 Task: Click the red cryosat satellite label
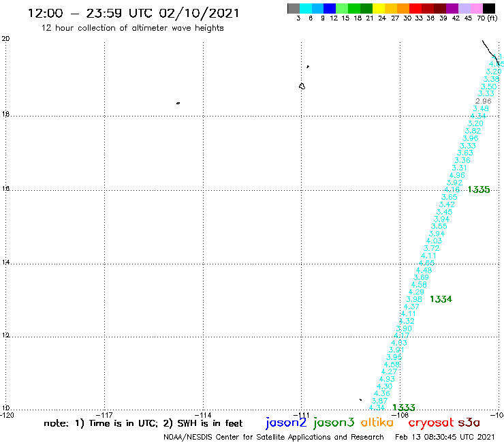(430, 423)
